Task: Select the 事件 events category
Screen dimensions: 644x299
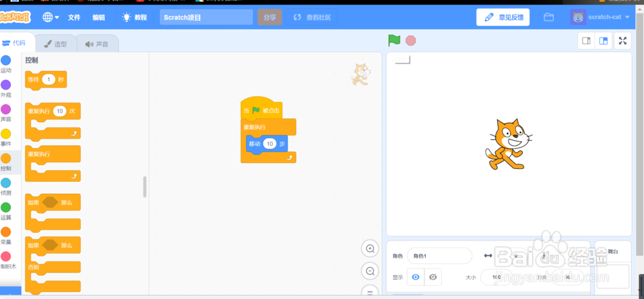Action: click(x=6, y=138)
